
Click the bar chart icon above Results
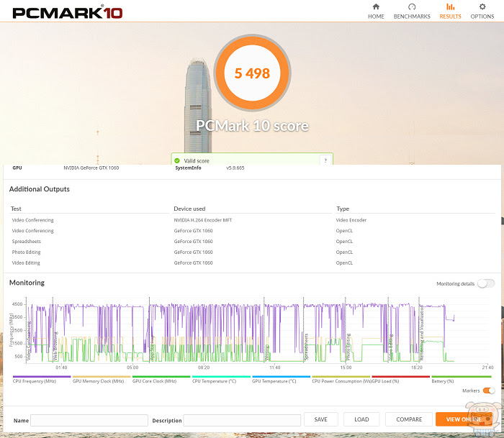pyautogui.click(x=450, y=6)
